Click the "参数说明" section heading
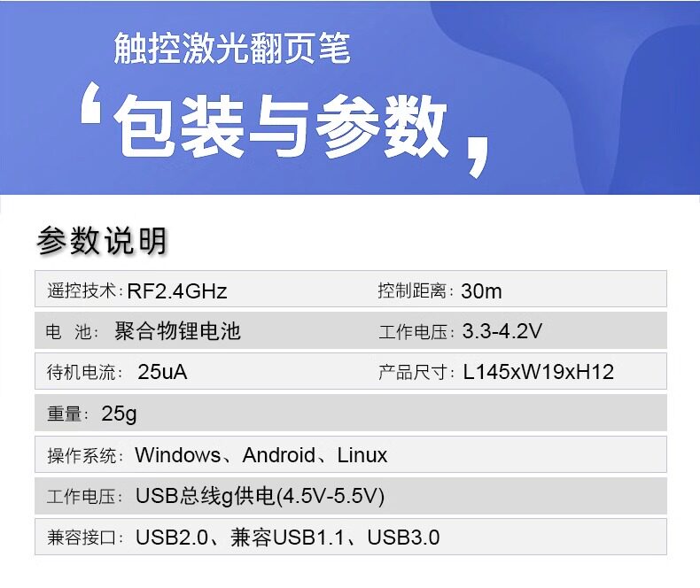Viewport: 700px width, 588px height. click(102, 240)
